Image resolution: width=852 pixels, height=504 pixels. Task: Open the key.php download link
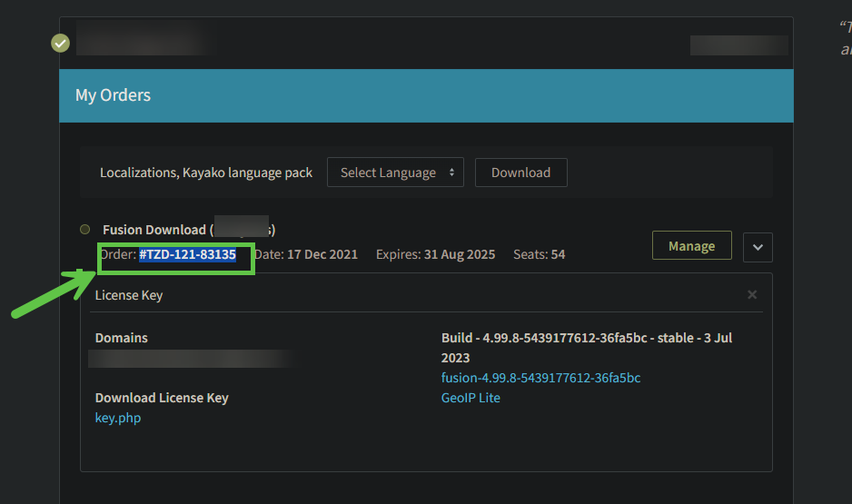pyautogui.click(x=118, y=418)
